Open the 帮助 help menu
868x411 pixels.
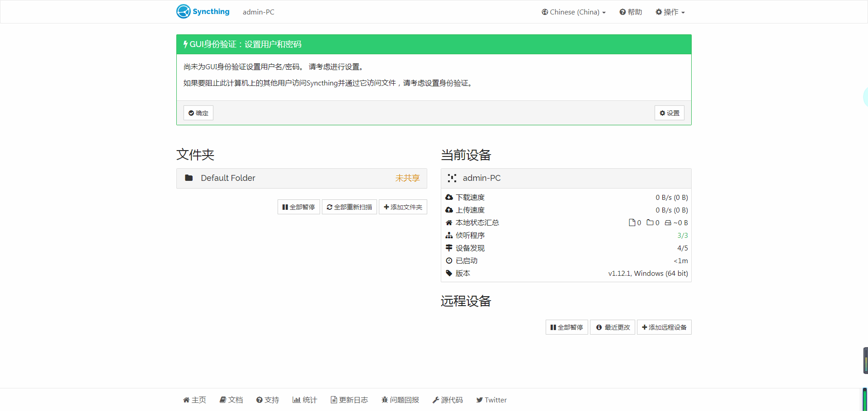click(630, 12)
